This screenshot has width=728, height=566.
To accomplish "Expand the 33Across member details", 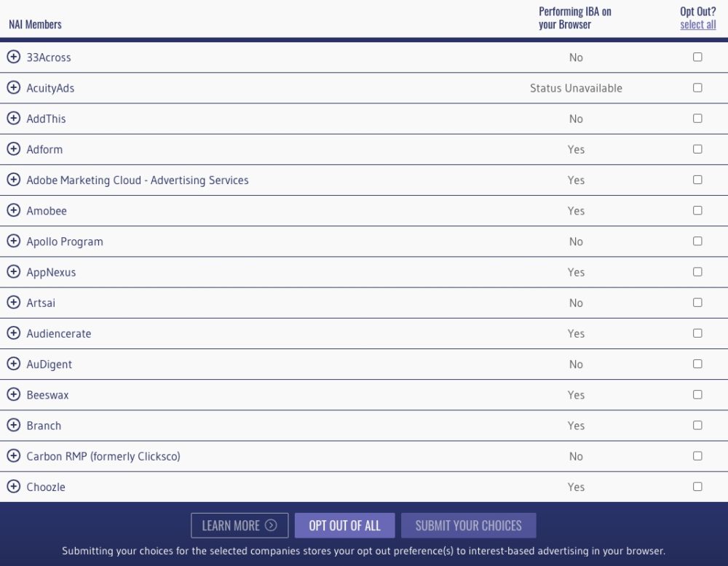I will coord(13,57).
